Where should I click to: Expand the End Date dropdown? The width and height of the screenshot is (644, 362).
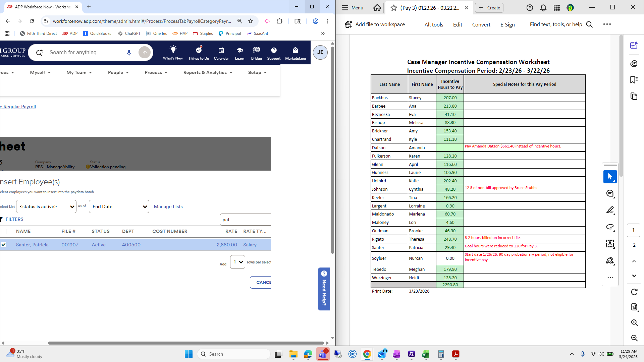119,206
